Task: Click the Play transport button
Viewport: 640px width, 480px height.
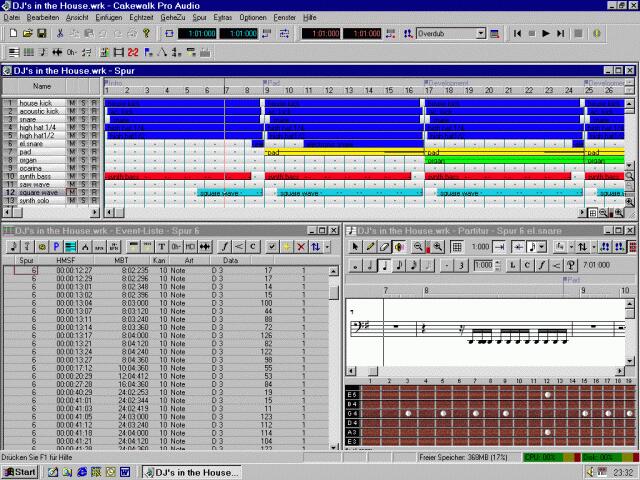Action: point(546,33)
